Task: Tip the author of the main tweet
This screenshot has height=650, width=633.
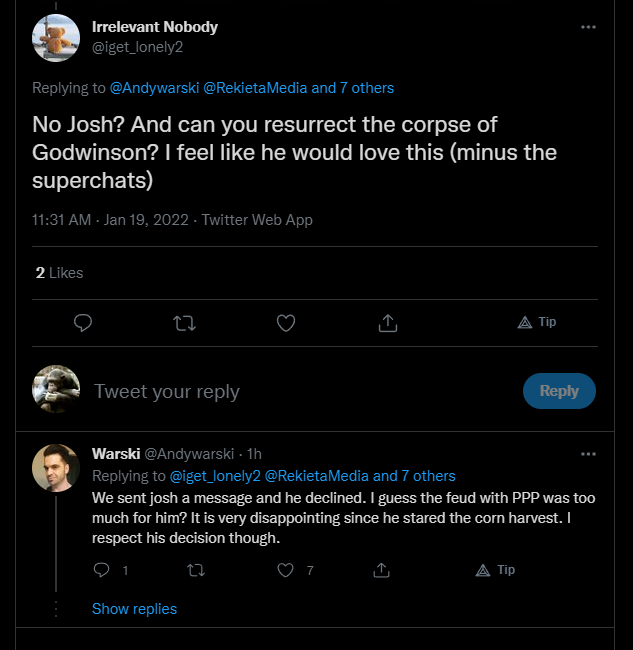Action: click(x=537, y=322)
